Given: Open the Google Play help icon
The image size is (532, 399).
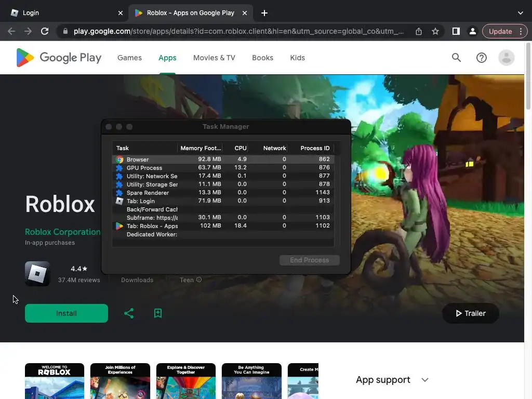Looking at the screenshot, I should tap(482, 58).
